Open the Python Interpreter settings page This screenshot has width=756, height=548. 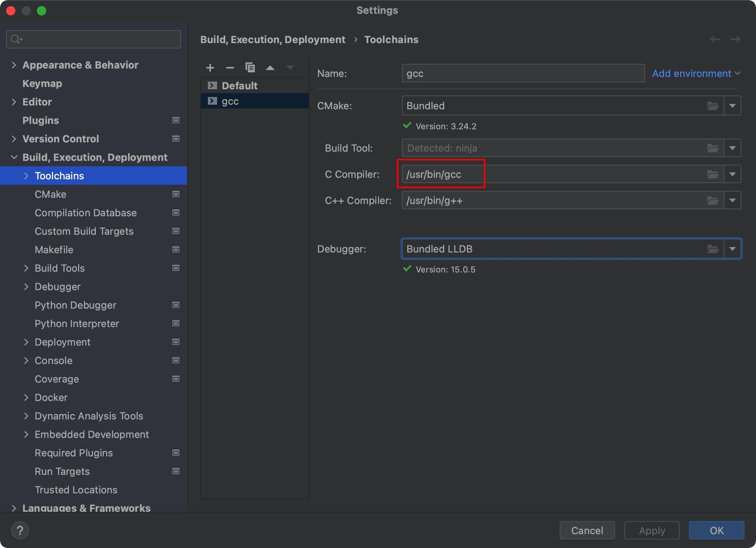[77, 324]
